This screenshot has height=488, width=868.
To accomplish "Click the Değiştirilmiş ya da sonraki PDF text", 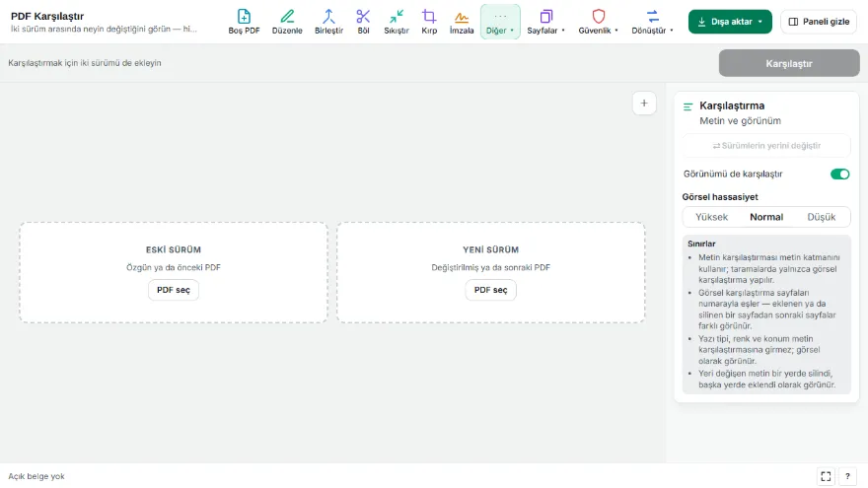I will pos(490,267).
